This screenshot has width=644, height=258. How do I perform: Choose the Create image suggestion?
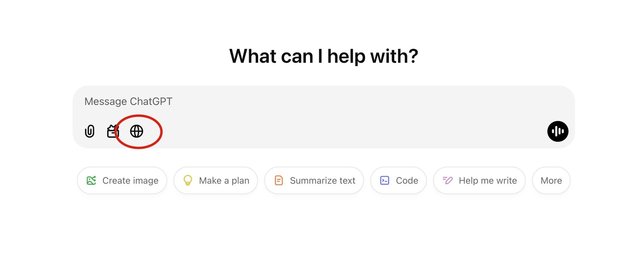122,180
